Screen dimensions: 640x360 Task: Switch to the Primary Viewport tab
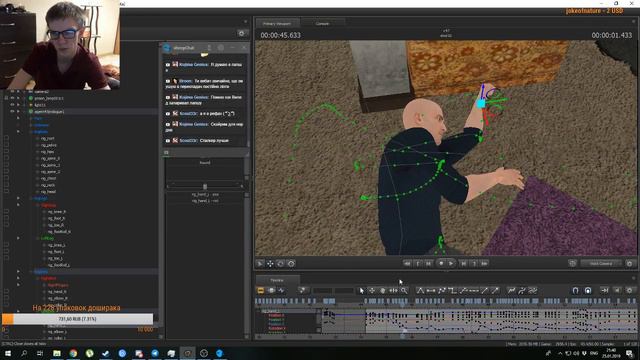coord(277,24)
